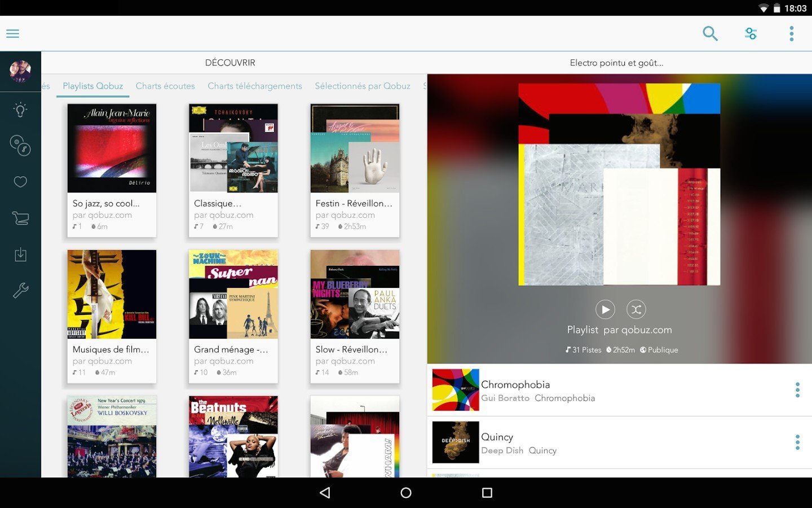Open the hamburger navigation menu

[12, 34]
